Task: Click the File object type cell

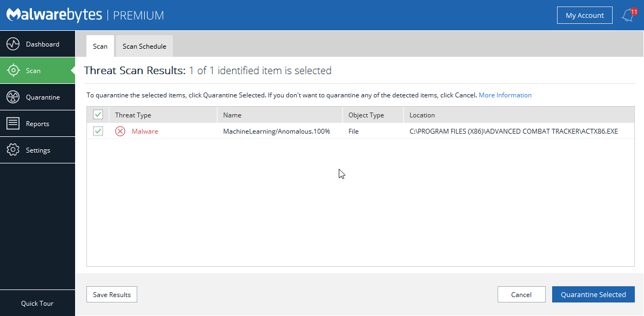Action: (x=354, y=131)
